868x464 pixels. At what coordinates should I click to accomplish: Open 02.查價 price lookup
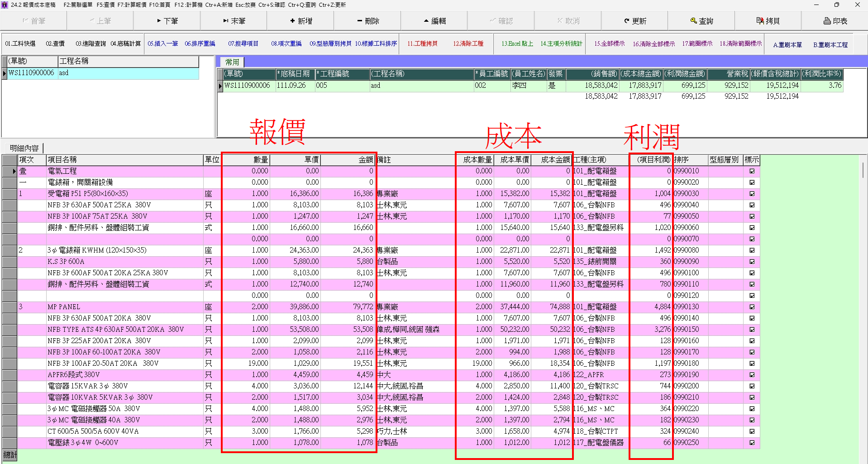(x=55, y=43)
